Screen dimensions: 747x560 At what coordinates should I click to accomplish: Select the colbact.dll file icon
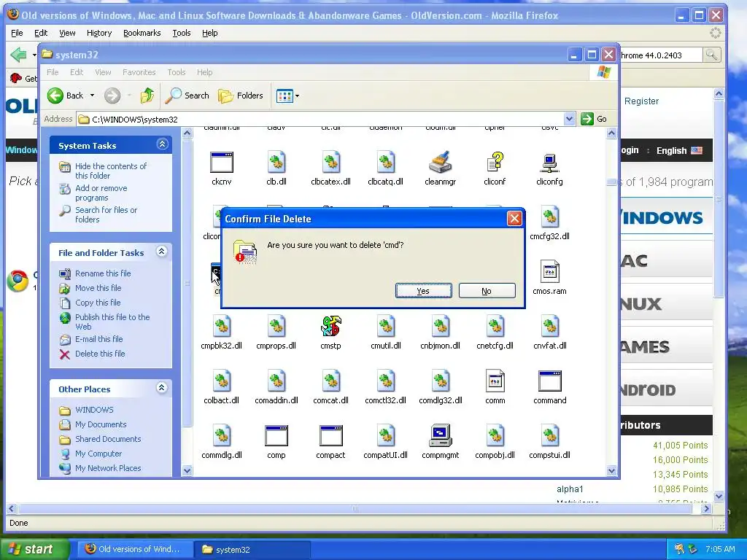(222, 382)
